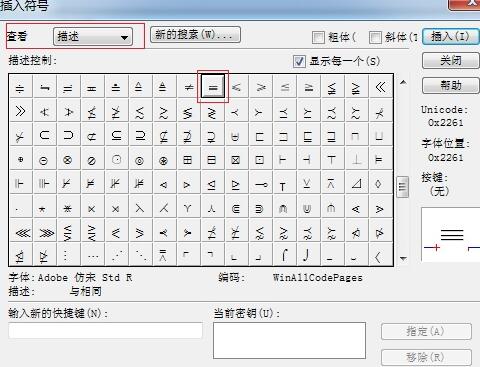The height and width of the screenshot is (367, 480).
Task: Click the 帮助 button
Action: click(x=450, y=85)
